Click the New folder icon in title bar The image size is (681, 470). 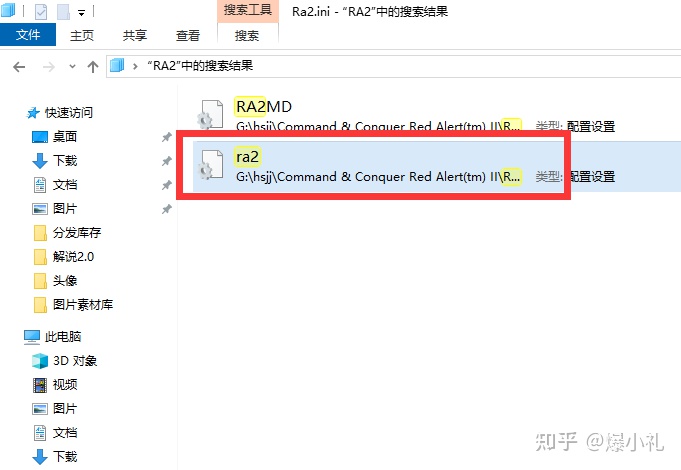tap(63, 12)
